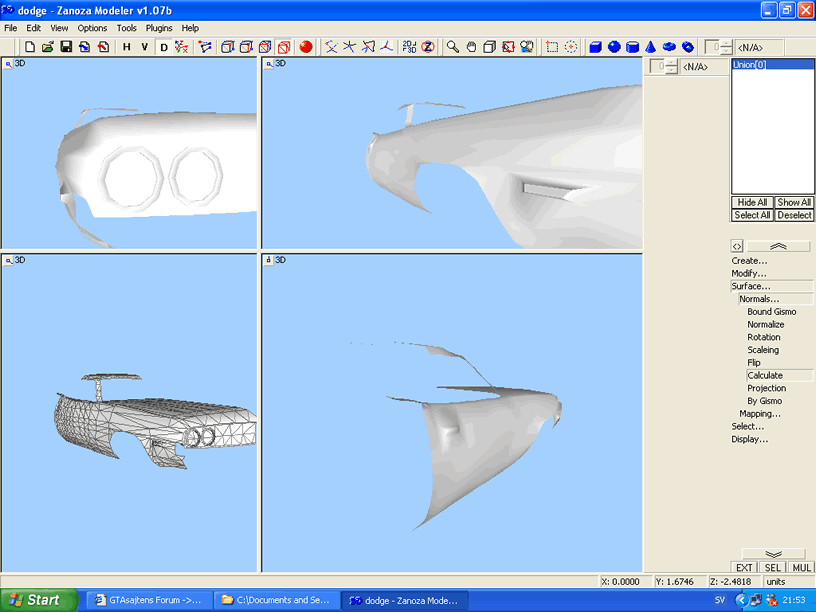
Task: Select the polygon selection-level icon with blue dots
Action: point(205,47)
